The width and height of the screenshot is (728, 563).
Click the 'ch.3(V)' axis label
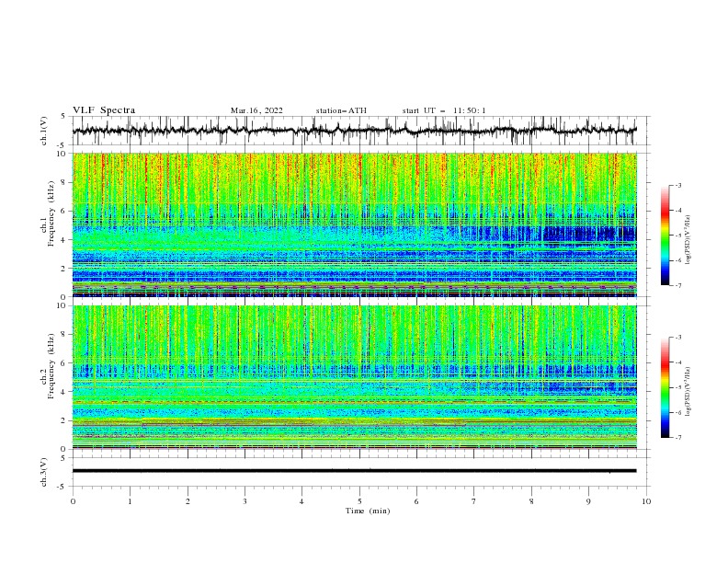click(44, 472)
